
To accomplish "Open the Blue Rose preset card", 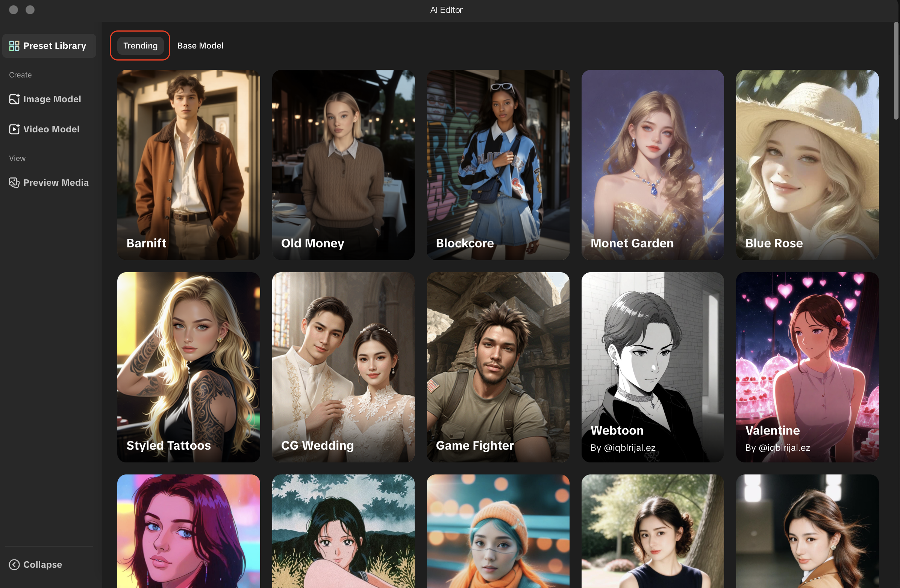I will (x=808, y=165).
